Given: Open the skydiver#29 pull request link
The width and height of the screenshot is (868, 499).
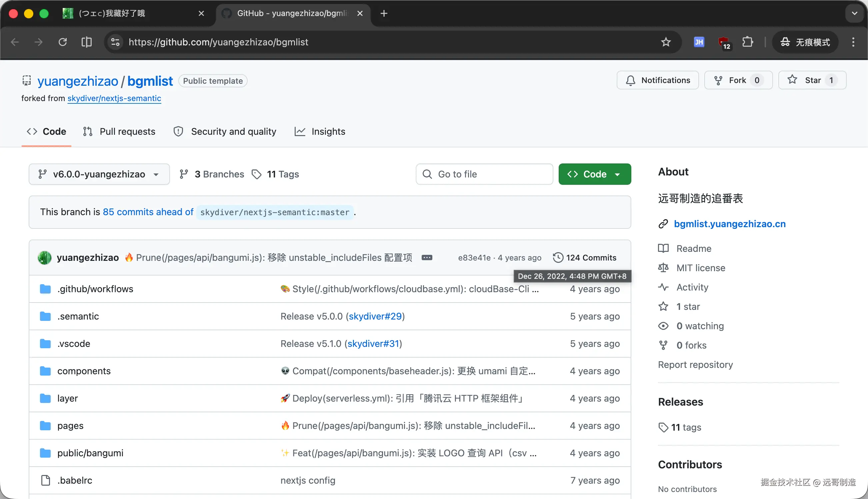Looking at the screenshot, I should click(x=375, y=316).
